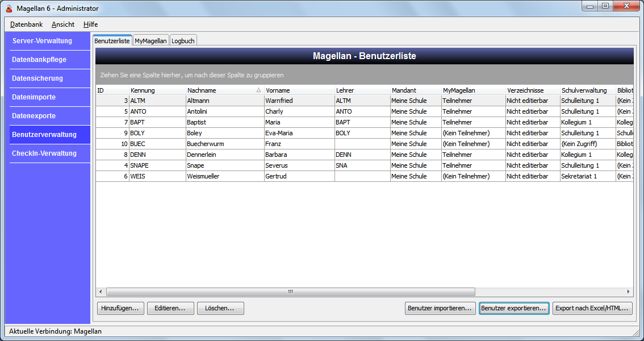
Task: Open the Ansicht menu
Action: pyautogui.click(x=63, y=24)
